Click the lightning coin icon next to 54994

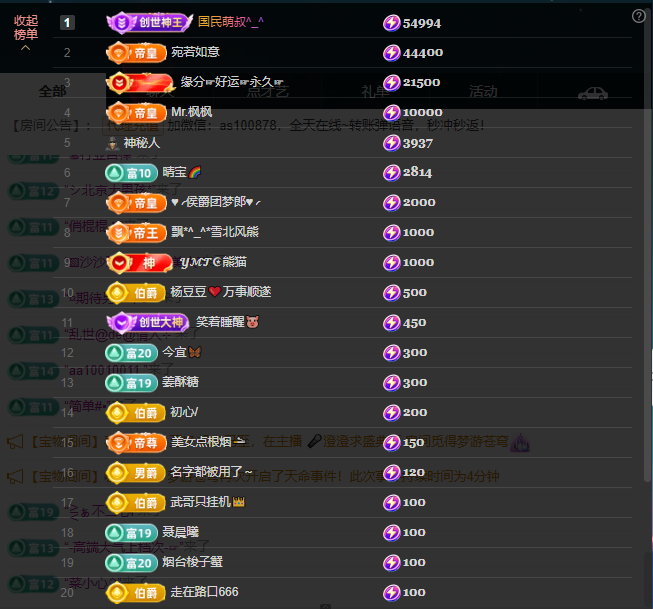coord(391,23)
